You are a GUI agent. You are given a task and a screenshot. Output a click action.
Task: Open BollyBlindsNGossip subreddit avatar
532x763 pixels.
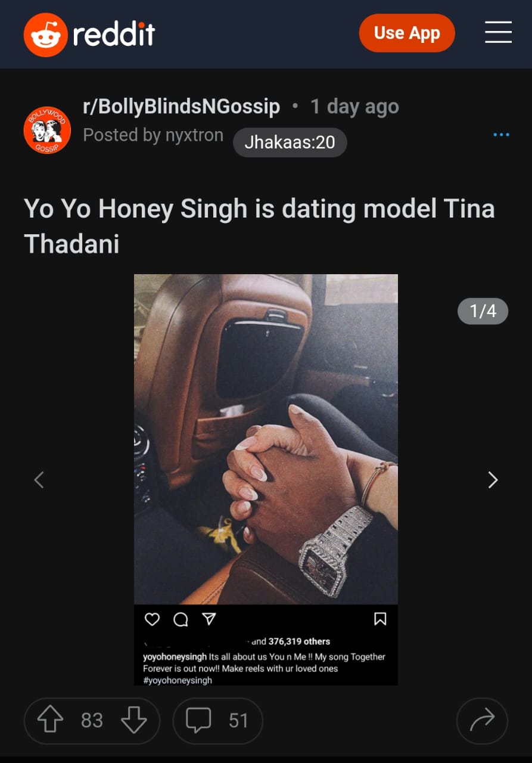pyautogui.click(x=47, y=130)
